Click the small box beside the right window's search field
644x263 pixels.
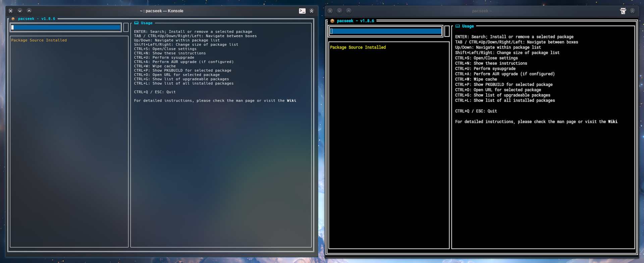pos(447,31)
